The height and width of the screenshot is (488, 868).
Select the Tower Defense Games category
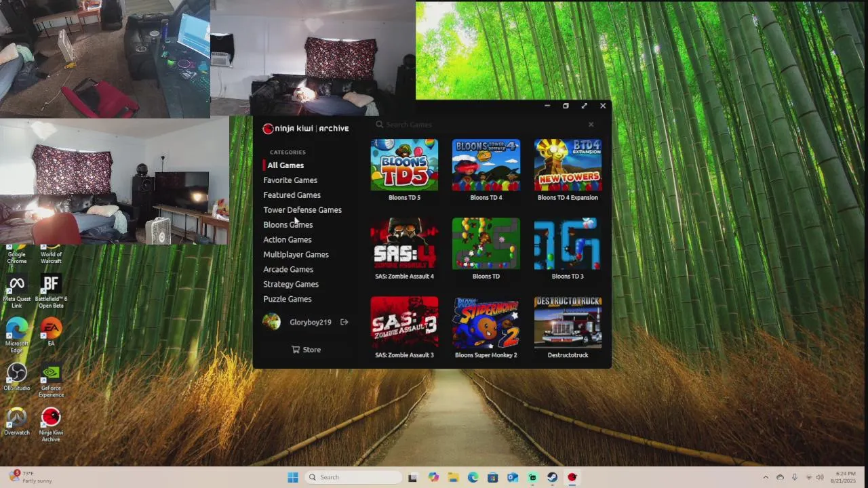coord(302,210)
